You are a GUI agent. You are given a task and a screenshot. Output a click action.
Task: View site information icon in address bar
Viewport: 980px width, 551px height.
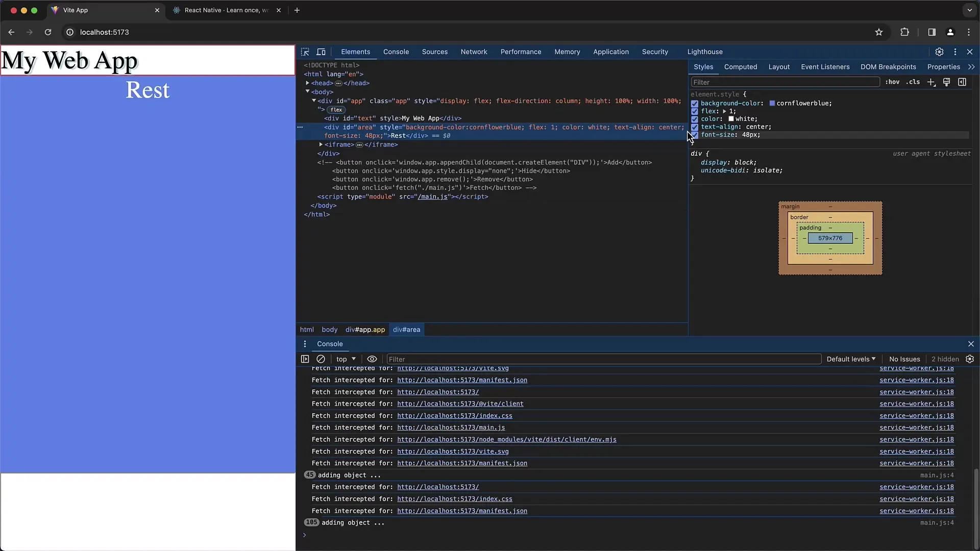(x=70, y=32)
